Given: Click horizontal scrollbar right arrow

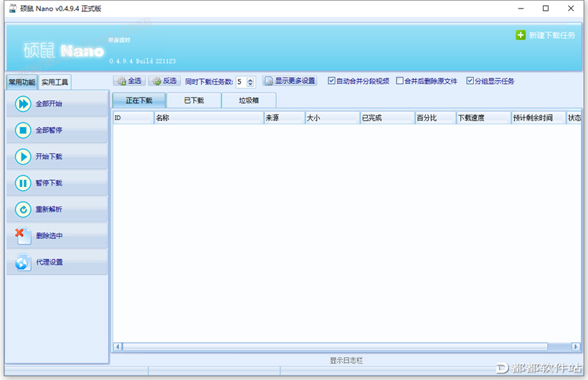Looking at the screenshot, I should coord(576,346).
